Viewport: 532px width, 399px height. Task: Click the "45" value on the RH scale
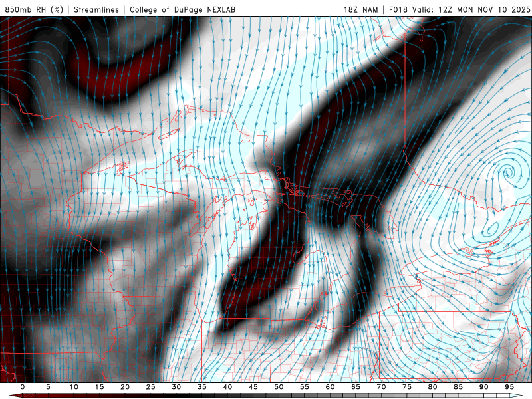tap(253, 387)
